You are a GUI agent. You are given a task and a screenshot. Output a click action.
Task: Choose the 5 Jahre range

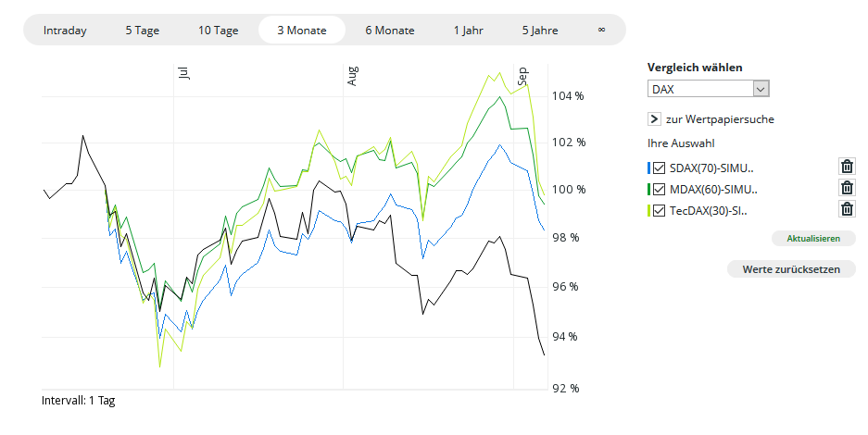540,30
